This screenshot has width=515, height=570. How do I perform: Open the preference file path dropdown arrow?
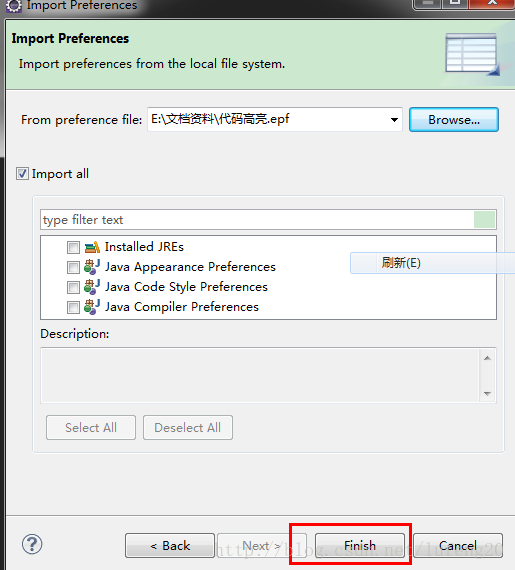394,120
